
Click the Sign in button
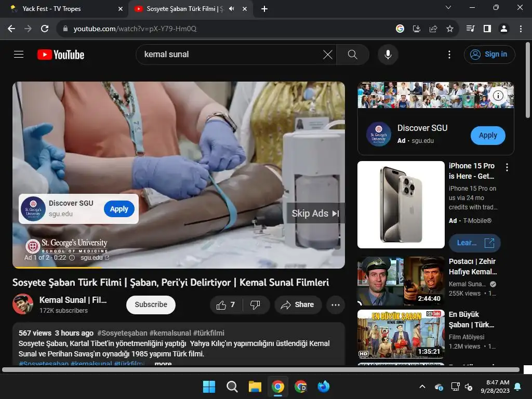tap(489, 54)
